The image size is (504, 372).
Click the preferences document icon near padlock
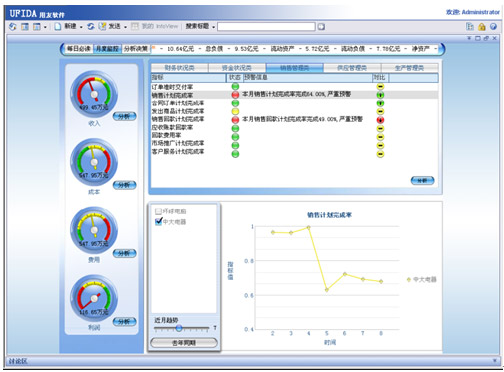pyautogui.click(x=470, y=27)
